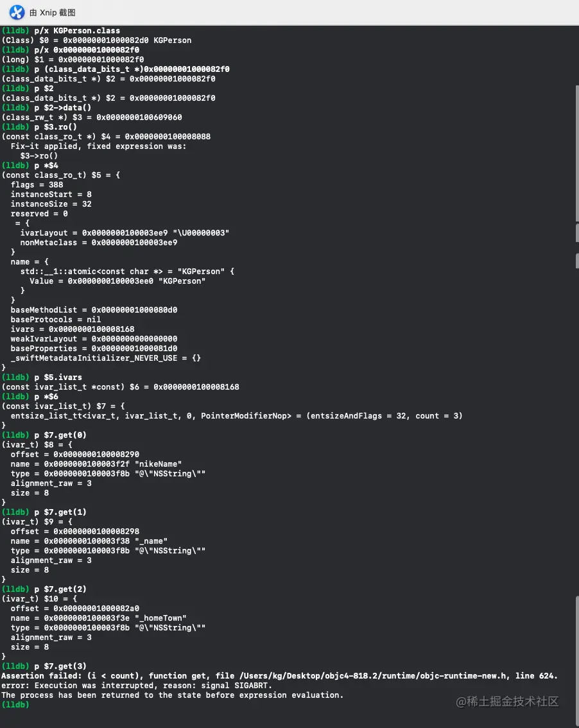This screenshot has width=579, height=728.
Task: Click the 'The process has been returned' message line
Action: point(172,695)
